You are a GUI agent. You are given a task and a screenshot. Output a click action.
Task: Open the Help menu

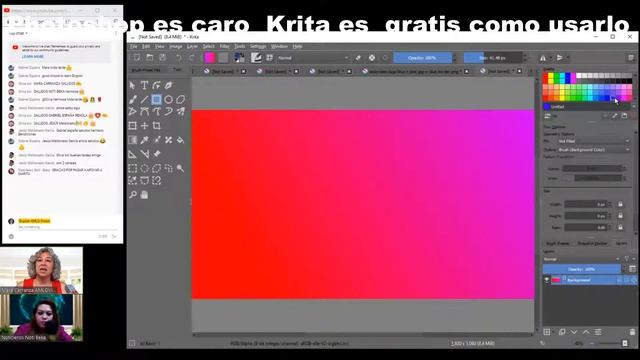click(x=298, y=47)
